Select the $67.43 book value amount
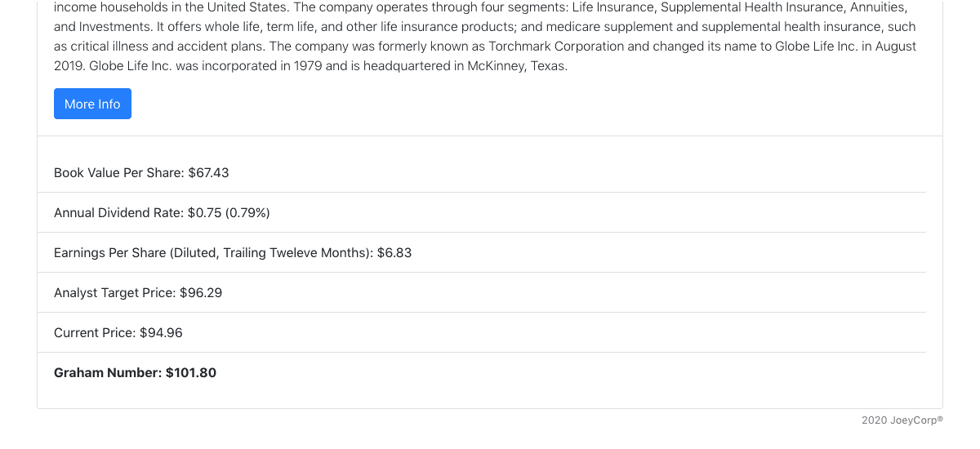Screen dimensions: 980x449 click(x=209, y=173)
